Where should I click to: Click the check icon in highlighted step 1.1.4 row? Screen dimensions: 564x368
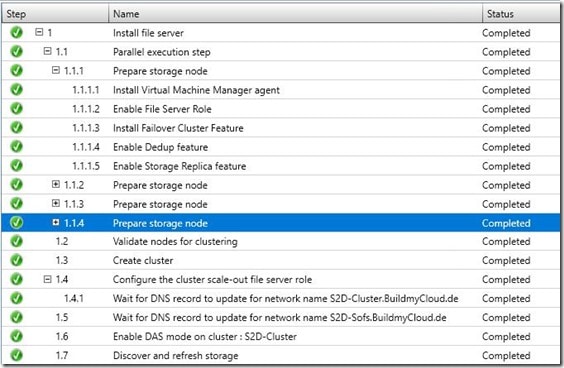pyautogui.click(x=16, y=223)
